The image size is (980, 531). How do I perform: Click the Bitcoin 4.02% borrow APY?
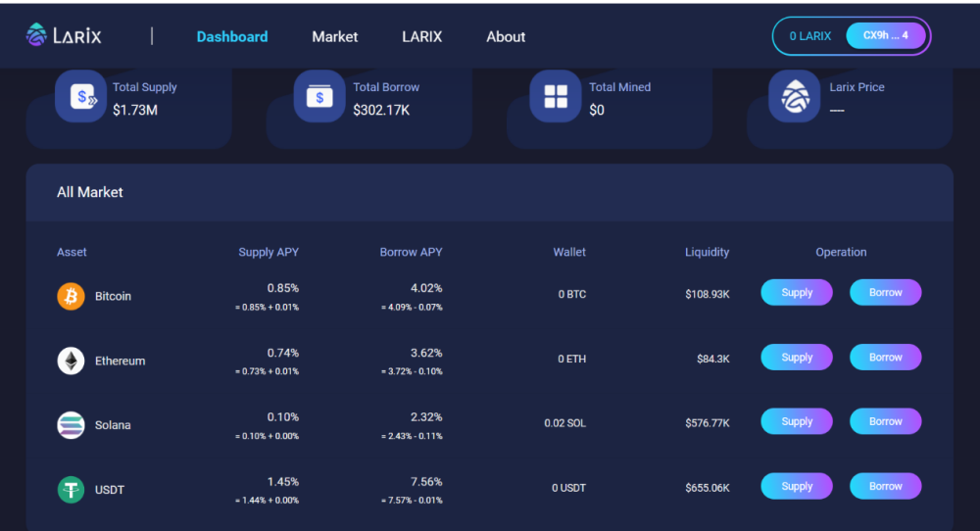point(426,288)
